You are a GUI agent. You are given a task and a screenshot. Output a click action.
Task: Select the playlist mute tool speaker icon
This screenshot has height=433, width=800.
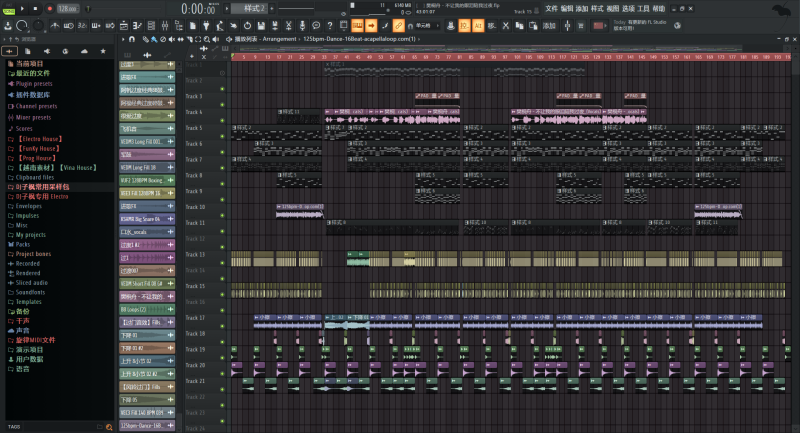[172, 39]
